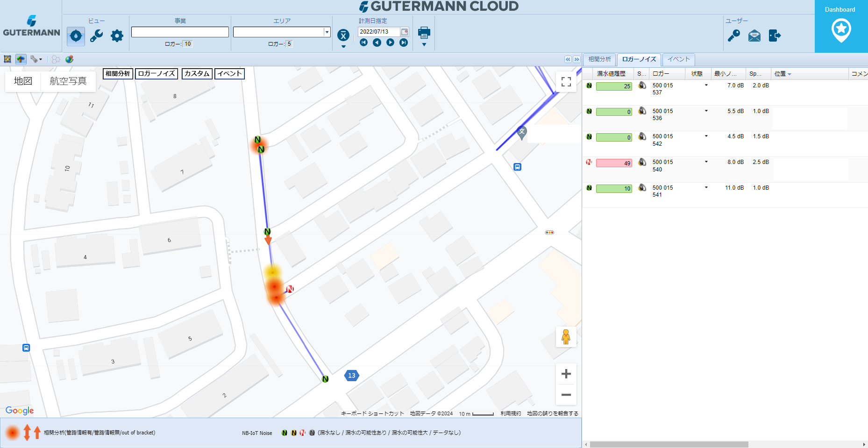Viewport: 868px width, 448px height.
Task: Play sound icon for logger 500 015 542
Action: click(642, 136)
